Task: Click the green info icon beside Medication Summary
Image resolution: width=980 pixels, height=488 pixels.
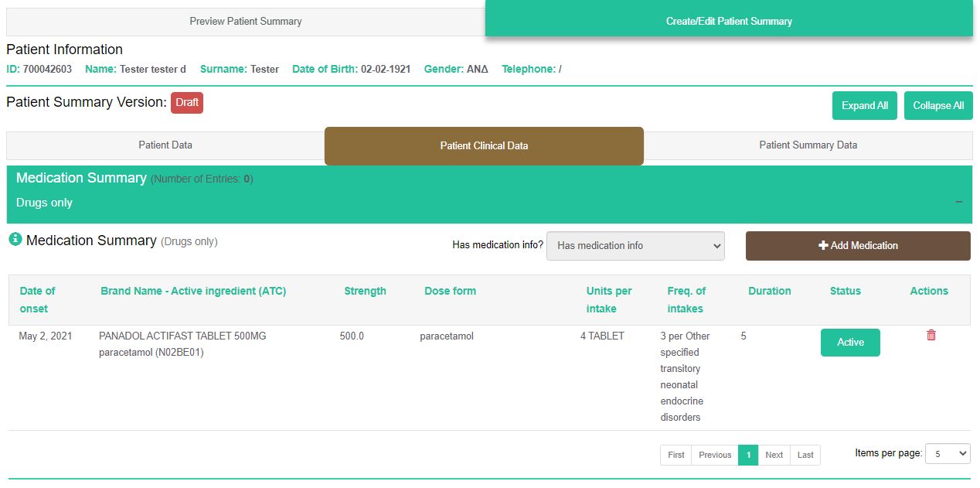Action: click(15, 240)
